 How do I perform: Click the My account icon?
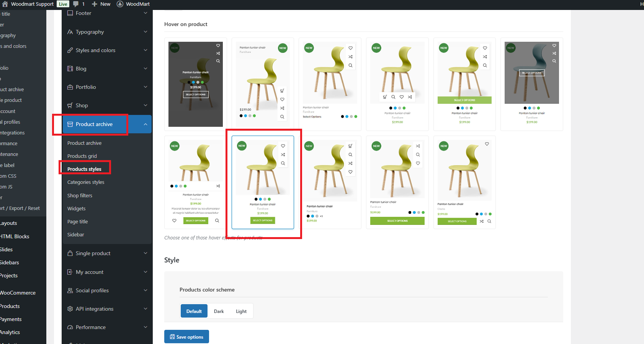point(70,272)
